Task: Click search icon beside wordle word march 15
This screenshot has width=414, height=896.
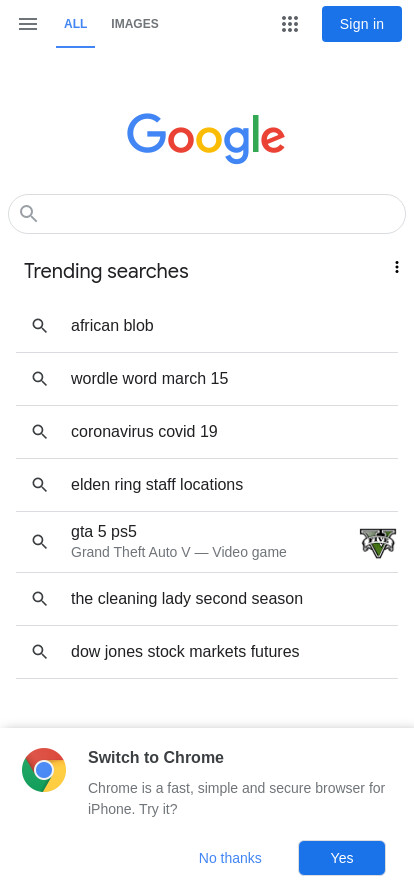Action: click(39, 379)
